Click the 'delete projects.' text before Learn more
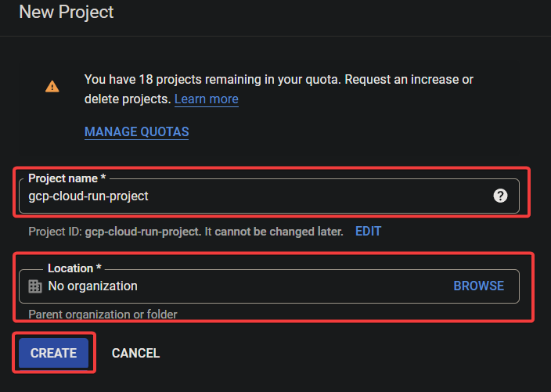551x392 pixels. [x=128, y=99]
